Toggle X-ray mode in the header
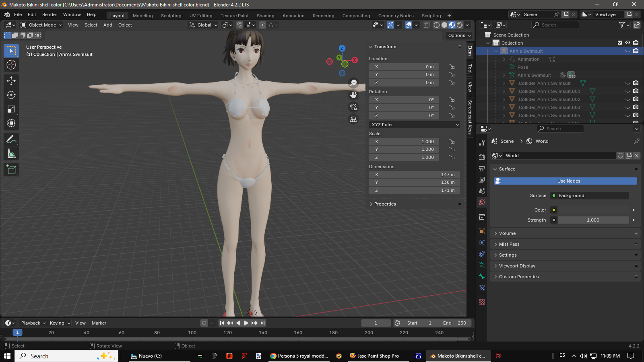 426,25
